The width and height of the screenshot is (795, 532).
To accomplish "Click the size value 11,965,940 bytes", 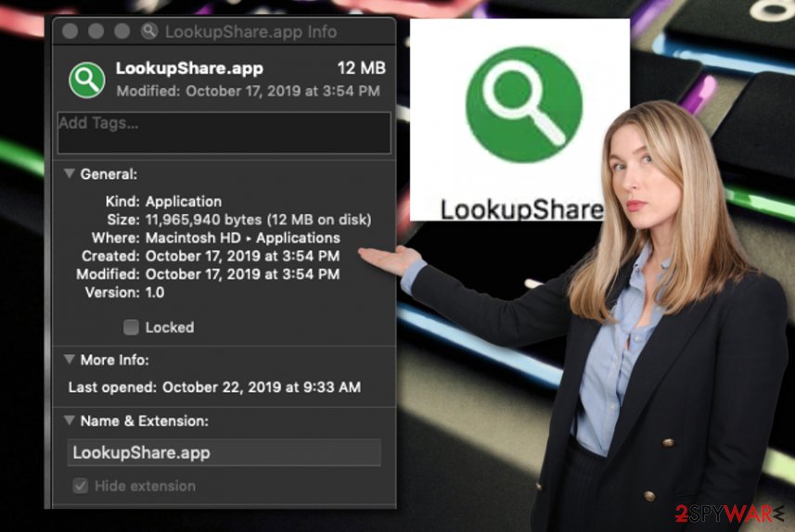I will [x=258, y=220].
